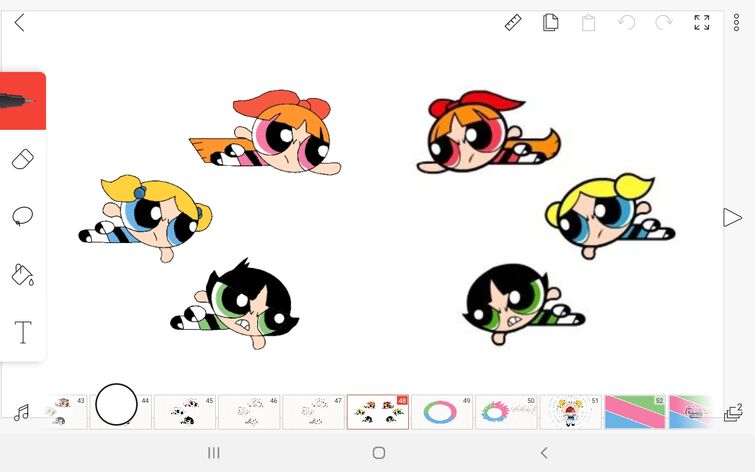Jump to frame 50 thumbnail
755x472 pixels.
(506, 412)
